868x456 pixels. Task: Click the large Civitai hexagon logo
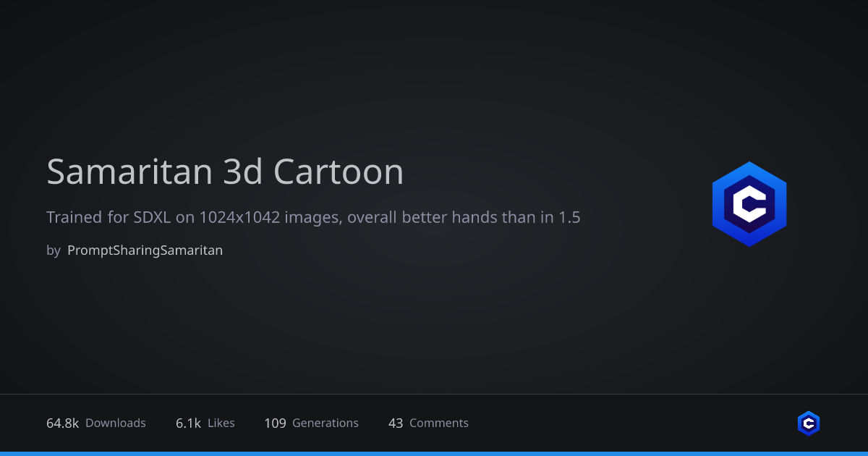point(749,204)
